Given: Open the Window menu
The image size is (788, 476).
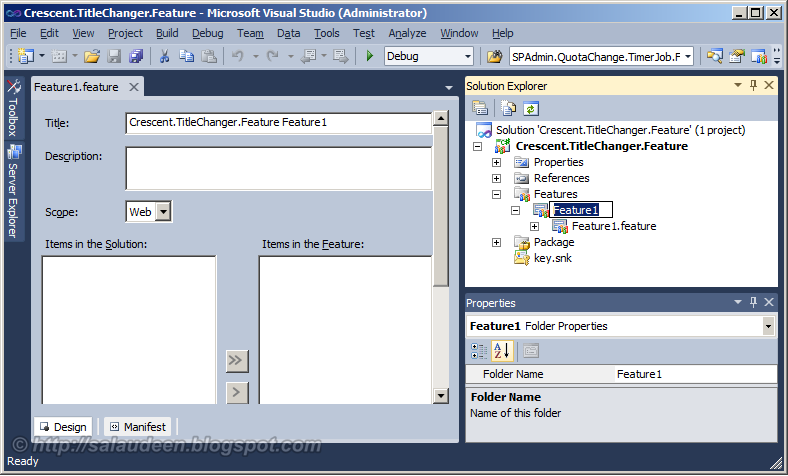Looking at the screenshot, I should [459, 33].
